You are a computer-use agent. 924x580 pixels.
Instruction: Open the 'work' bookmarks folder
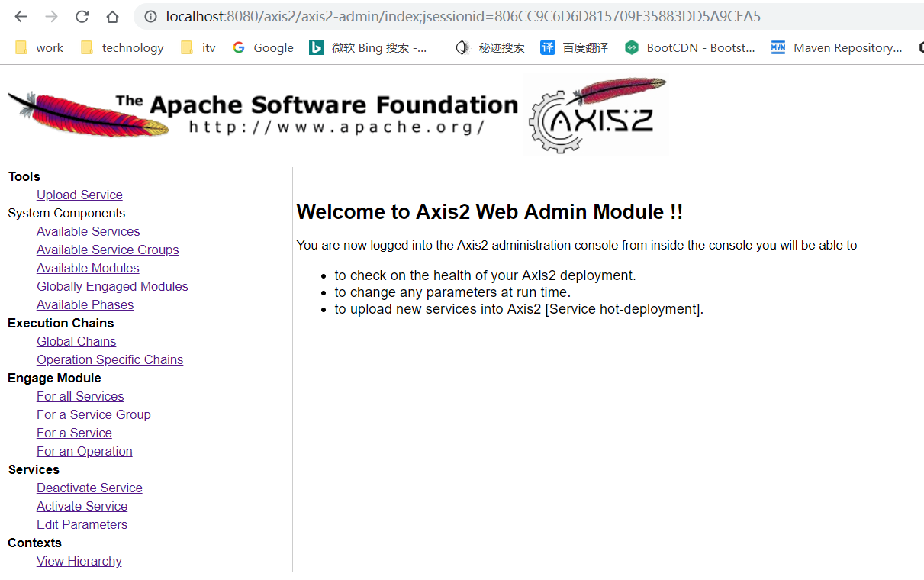[40, 47]
